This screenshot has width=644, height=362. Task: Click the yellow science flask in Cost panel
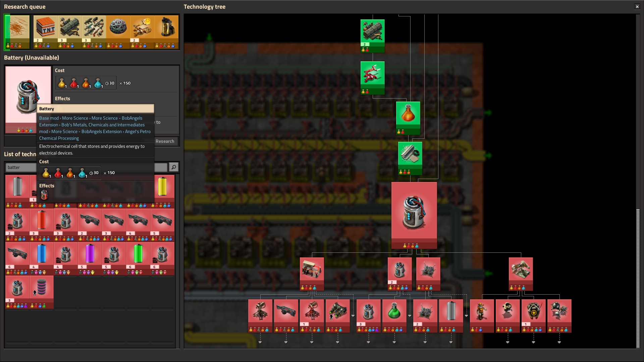(62, 83)
